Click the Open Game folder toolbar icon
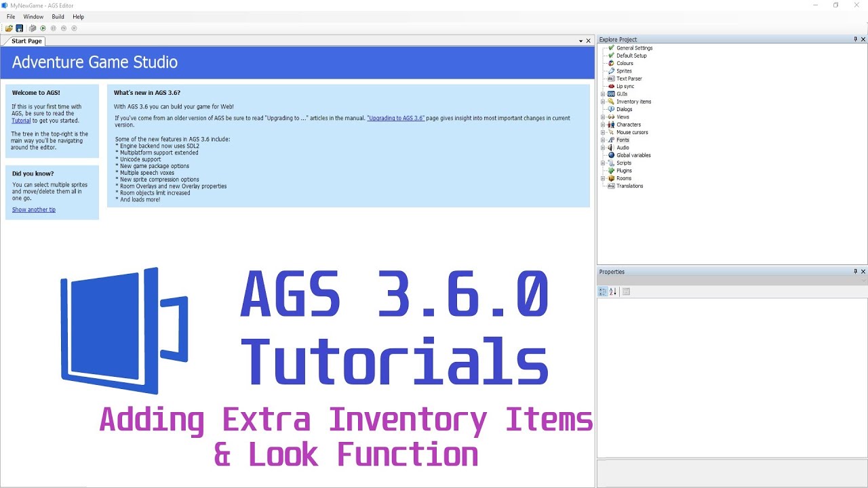This screenshot has width=868, height=488. pos(9,28)
